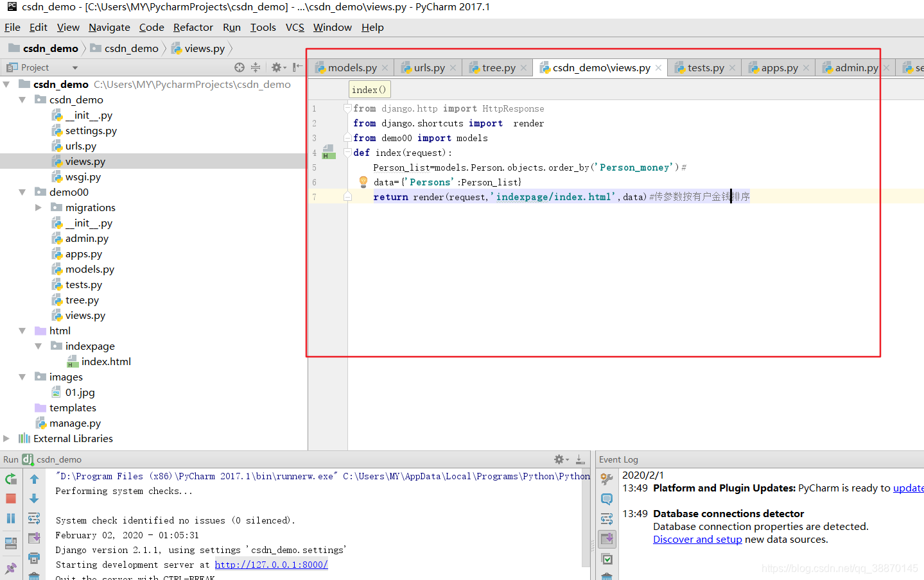Click the HTML gutter icon at line 4
Image resolution: width=924 pixels, height=580 pixels.
[328, 153]
